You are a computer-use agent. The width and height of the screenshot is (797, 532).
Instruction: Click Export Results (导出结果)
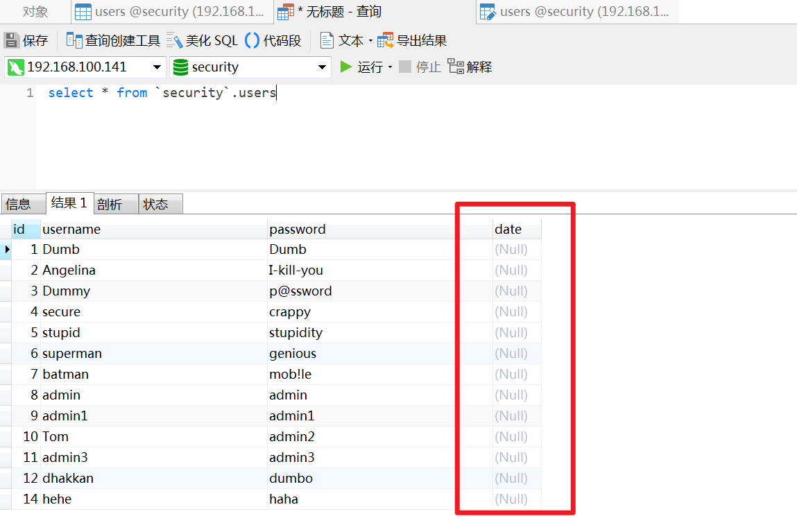click(x=412, y=40)
